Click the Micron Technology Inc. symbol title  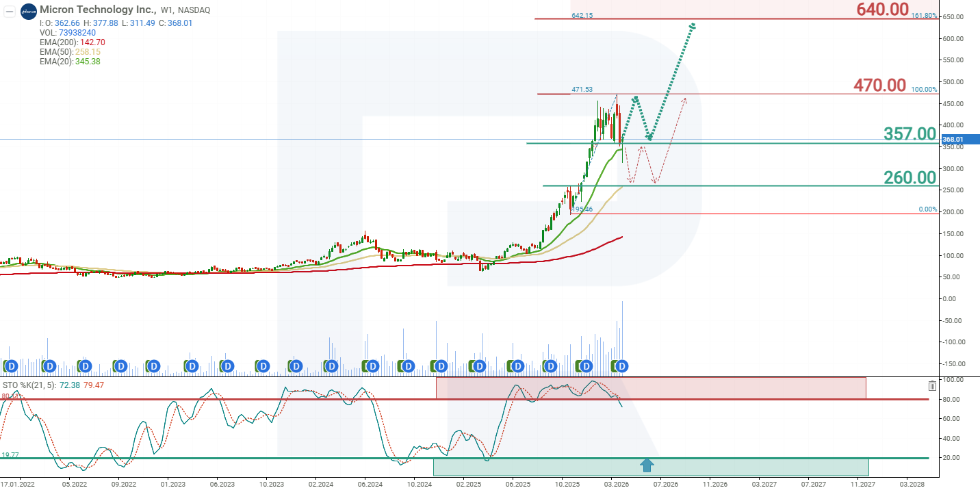click(x=98, y=10)
